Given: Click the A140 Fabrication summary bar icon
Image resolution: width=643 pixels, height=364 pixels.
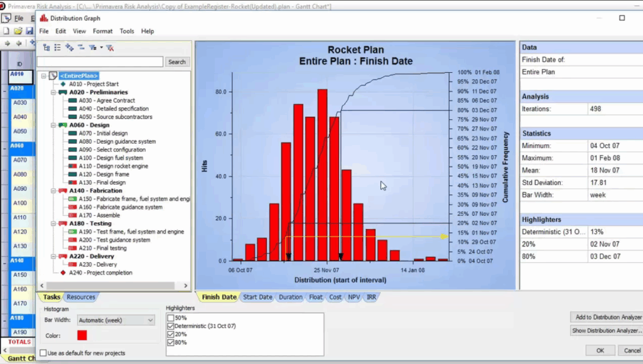Looking at the screenshot, I should point(63,191).
